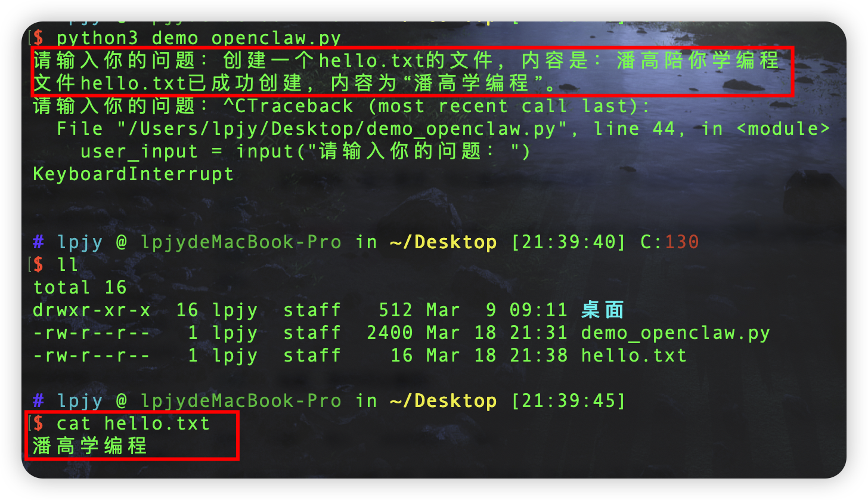Click the 潘高学编程 output below cat
The image size is (868, 500).
click(90, 446)
